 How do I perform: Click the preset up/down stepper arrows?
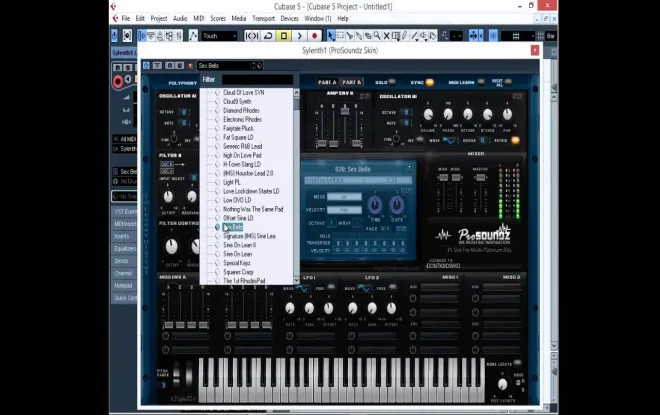point(253,66)
